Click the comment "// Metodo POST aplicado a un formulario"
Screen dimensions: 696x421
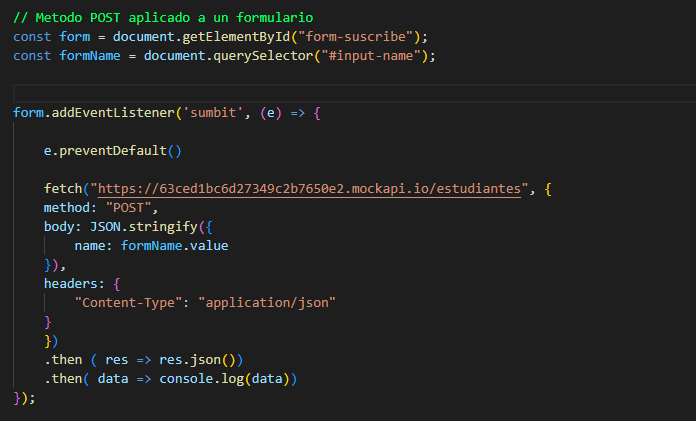163,18
